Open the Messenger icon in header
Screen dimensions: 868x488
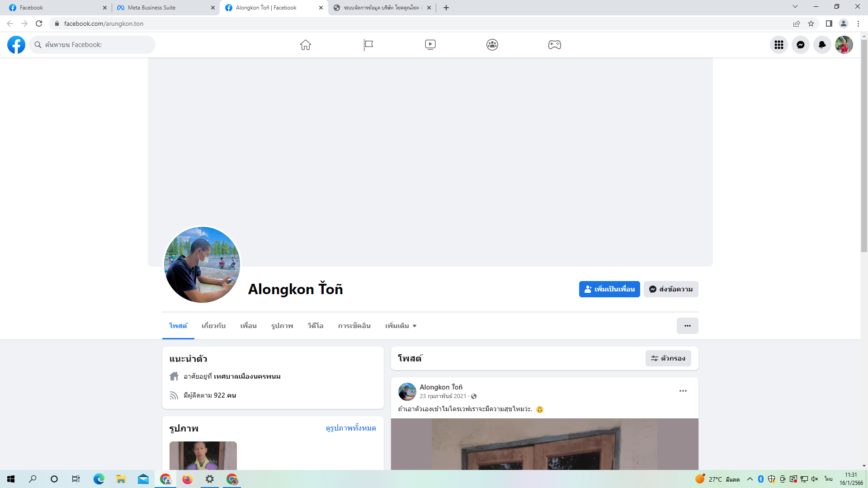coord(800,45)
